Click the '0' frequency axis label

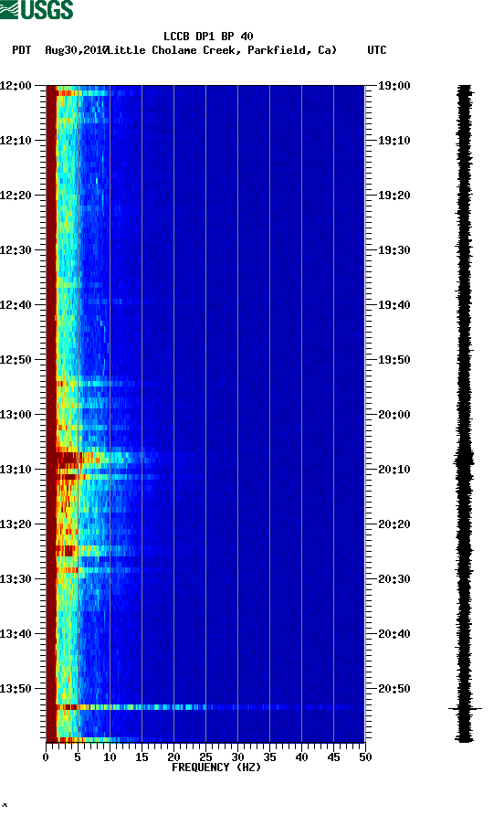tap(46, 757)
